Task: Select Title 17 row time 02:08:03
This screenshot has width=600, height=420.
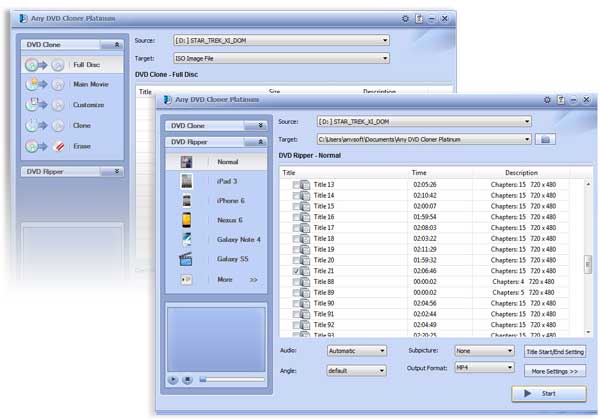Action: pos(425,228)
